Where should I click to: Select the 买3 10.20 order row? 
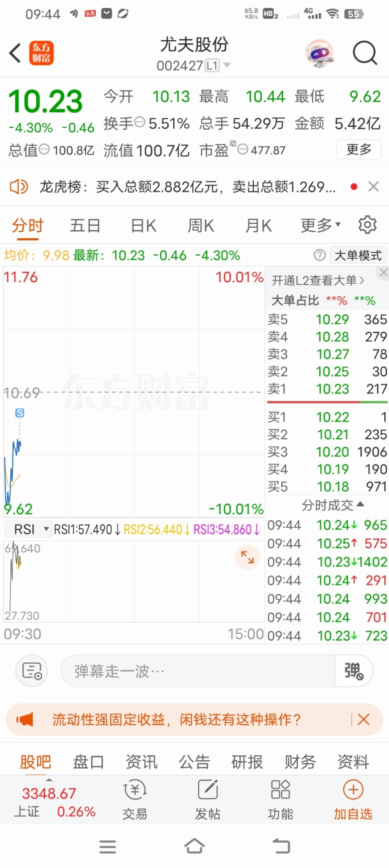tap(327, 452)
